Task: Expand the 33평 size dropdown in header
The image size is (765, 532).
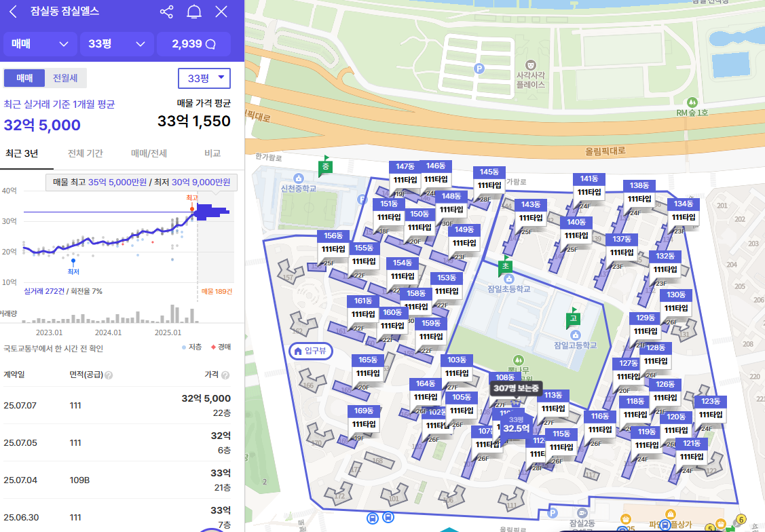Action: (x=117, y=44)
